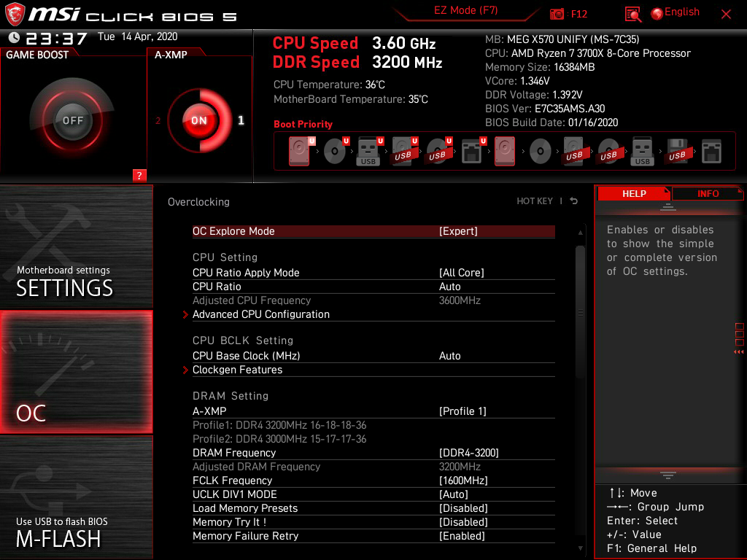Image resolution: width=747 pixels, height=560 pixels.
Task: Click the screenshot camera F12 icon
Action: click(x=557, y=14)
